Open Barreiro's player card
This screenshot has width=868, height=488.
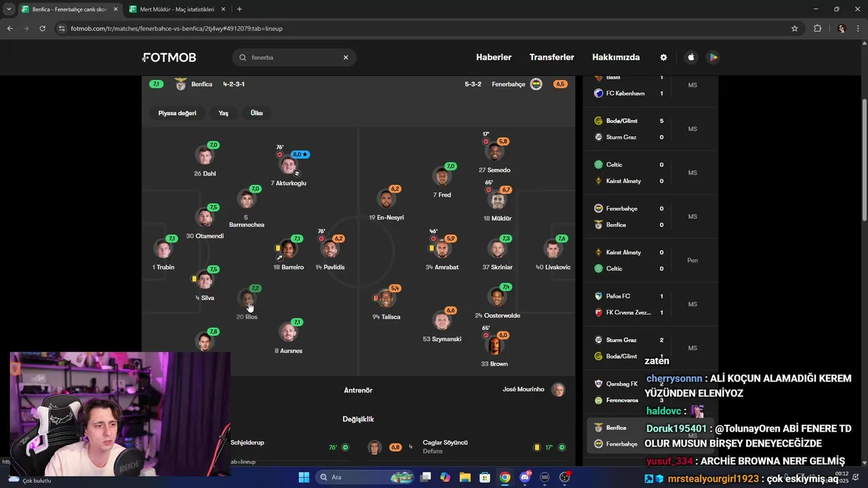click(x=289, y=251)
